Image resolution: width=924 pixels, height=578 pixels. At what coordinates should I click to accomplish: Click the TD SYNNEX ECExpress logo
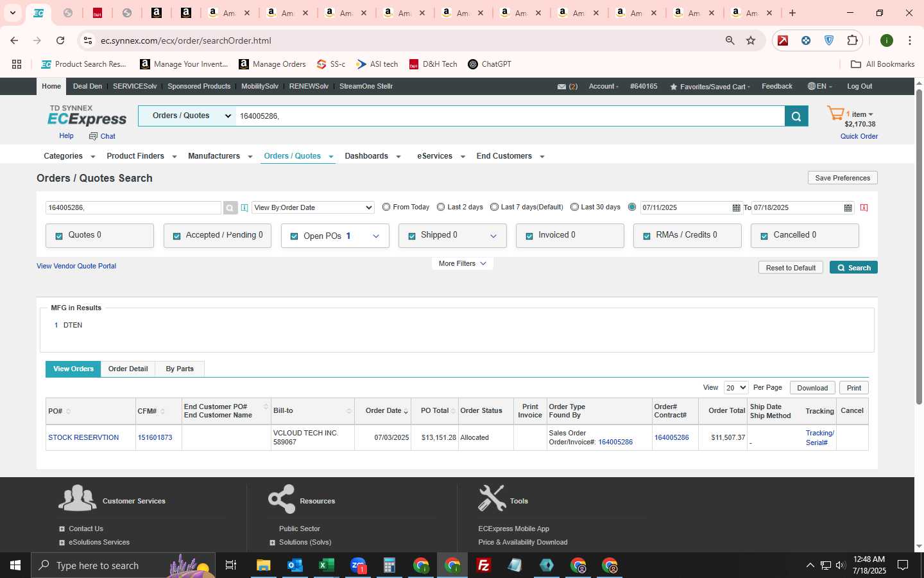pos(87,116)
